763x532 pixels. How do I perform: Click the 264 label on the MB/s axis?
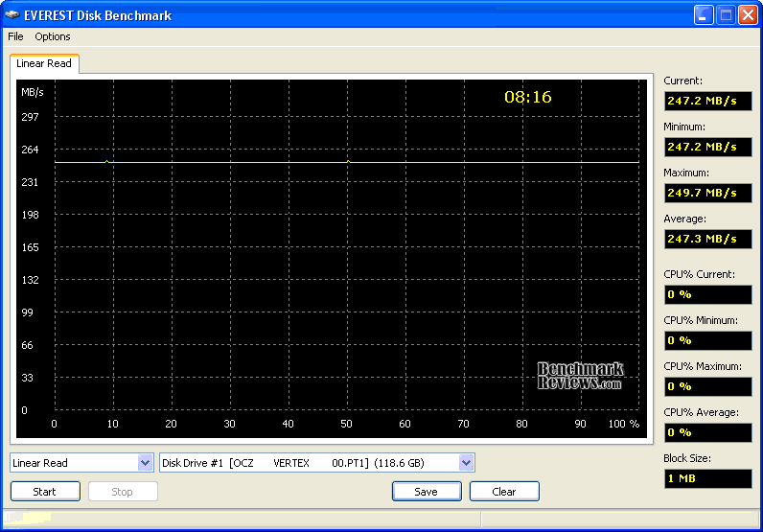point(30,150)
